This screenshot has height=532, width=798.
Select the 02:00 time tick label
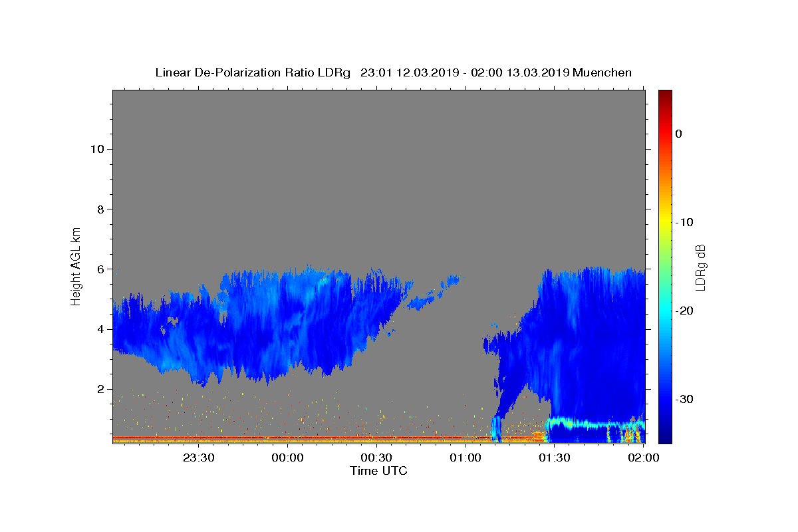[643, 458]
